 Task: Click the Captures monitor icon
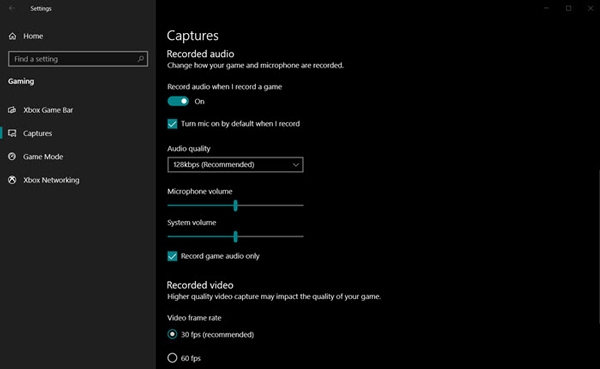12,133
